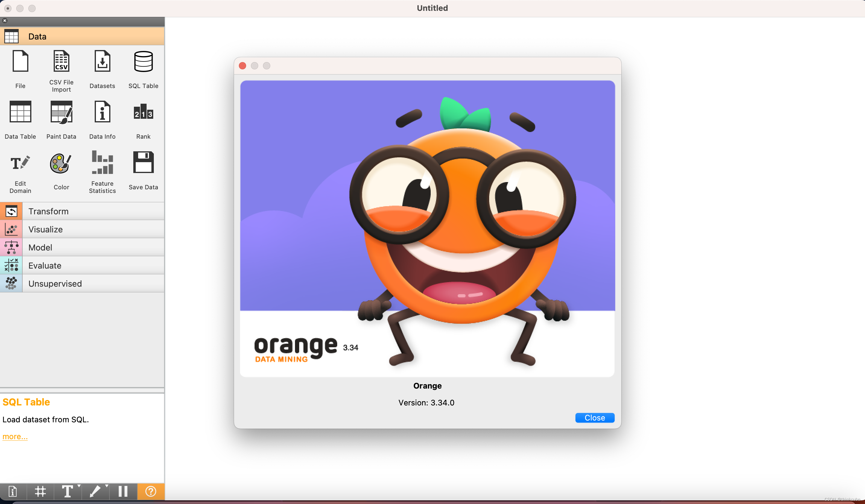
Task: Add the Data Table widget
Action: pos(20,119)
